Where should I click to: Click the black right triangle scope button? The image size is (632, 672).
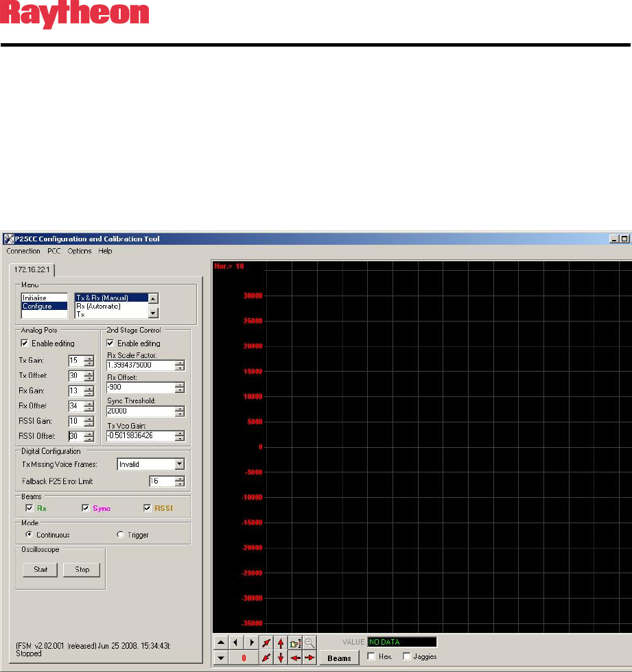point(251,643)
